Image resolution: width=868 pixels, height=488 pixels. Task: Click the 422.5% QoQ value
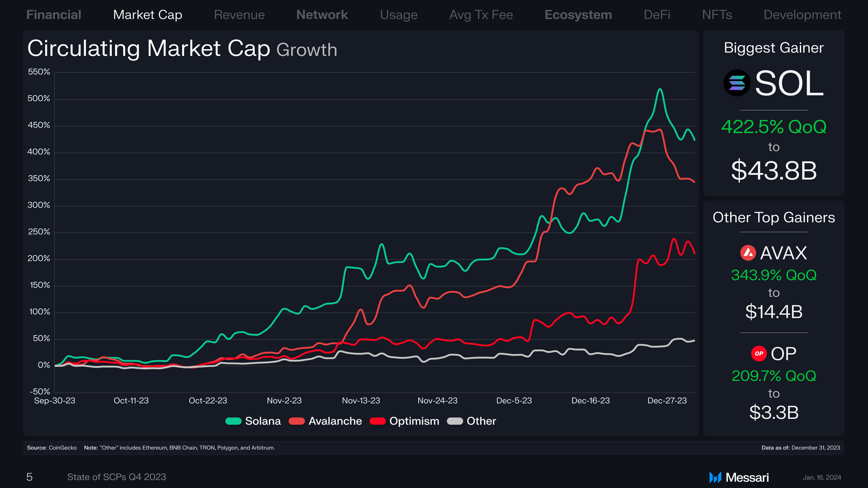[774, 127]
